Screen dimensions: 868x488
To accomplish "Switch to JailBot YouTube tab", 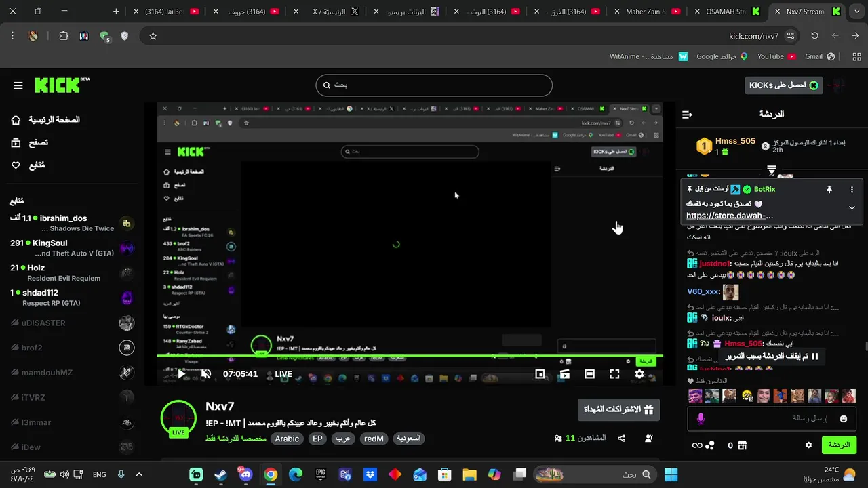I will pos(166,12).
